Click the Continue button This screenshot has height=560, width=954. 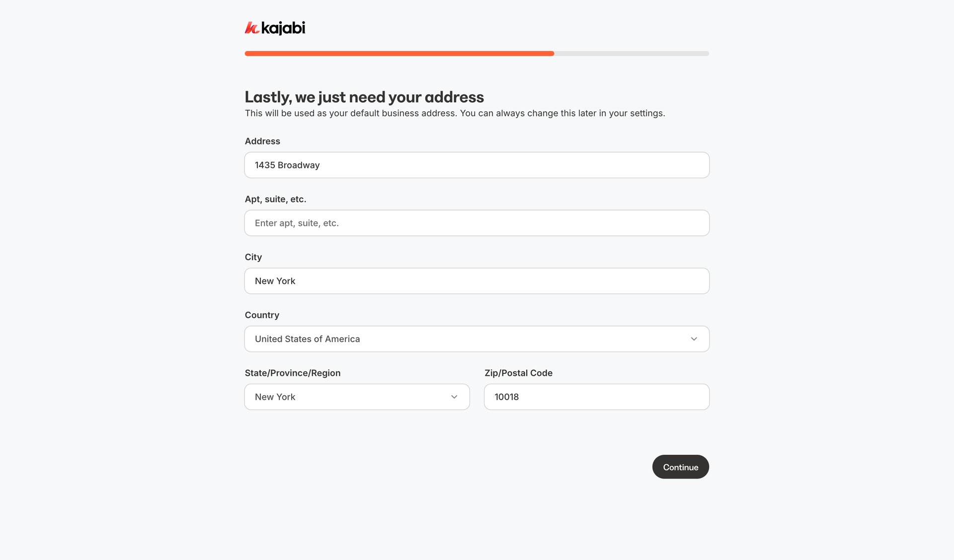click(680, 467)
